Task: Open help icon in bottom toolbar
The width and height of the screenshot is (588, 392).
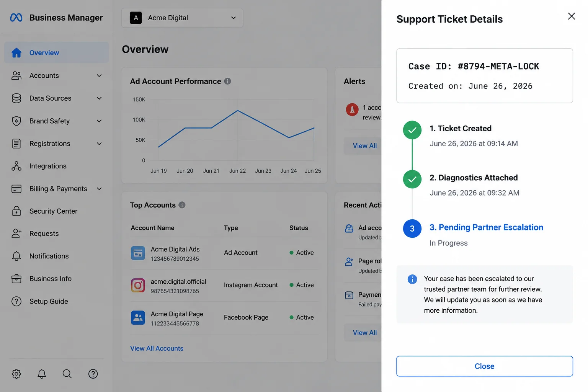Action: point(93,374)
